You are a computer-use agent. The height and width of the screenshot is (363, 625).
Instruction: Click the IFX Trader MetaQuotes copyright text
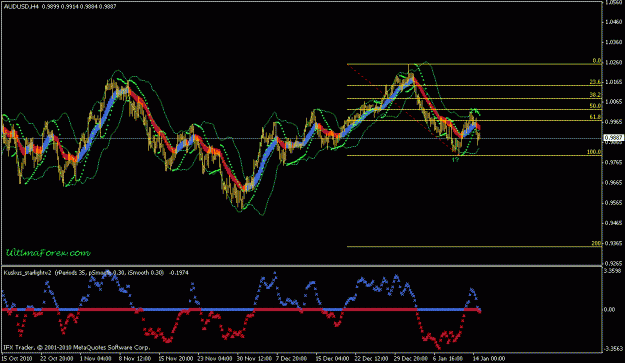[x=77, y=347]
